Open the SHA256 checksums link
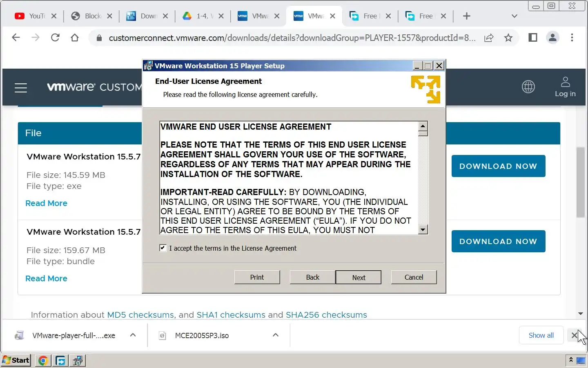 (x=326, y=315)
